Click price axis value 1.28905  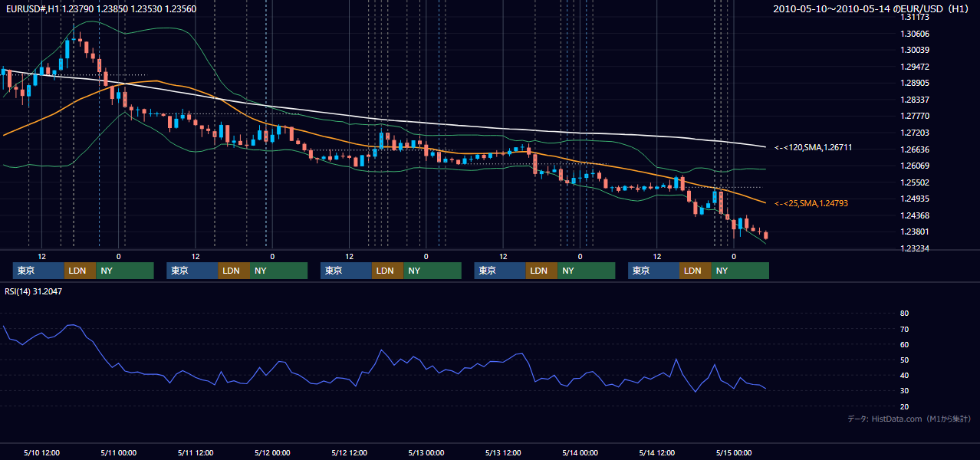coord(916,83)
